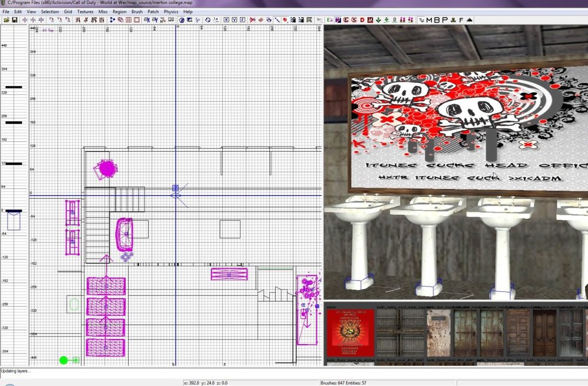
Task: Open the black triangle dropdown on the toolbar
Action: click(469, 20)
